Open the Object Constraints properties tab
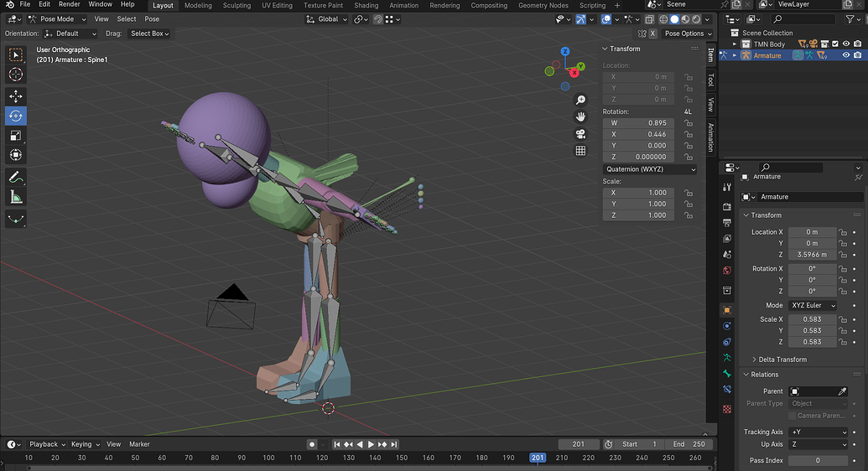Screen dimensions: 868x471 [727, 342]
